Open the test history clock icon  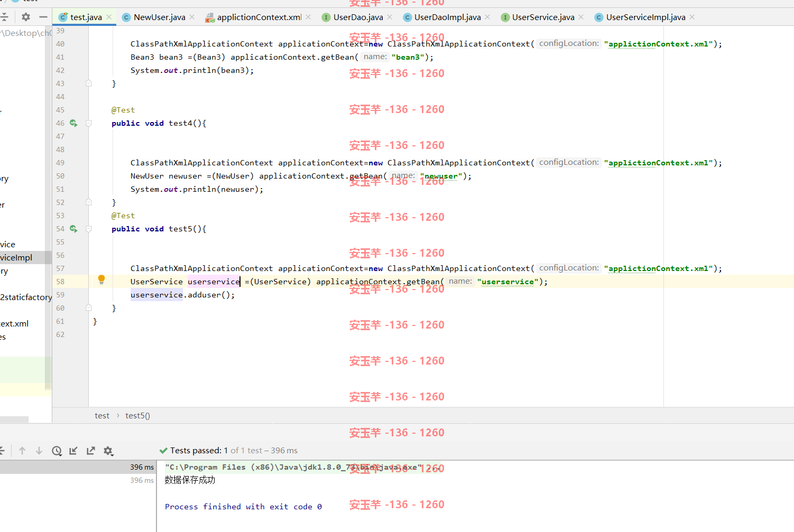[x=57, y=451]
